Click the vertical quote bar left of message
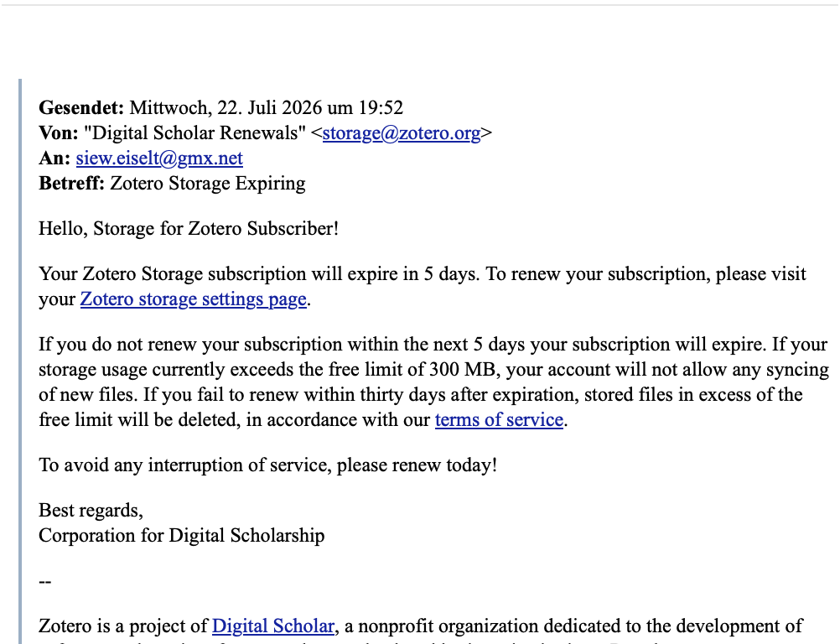This screenshot has height=644, width=840. click(x=20, y=361)
